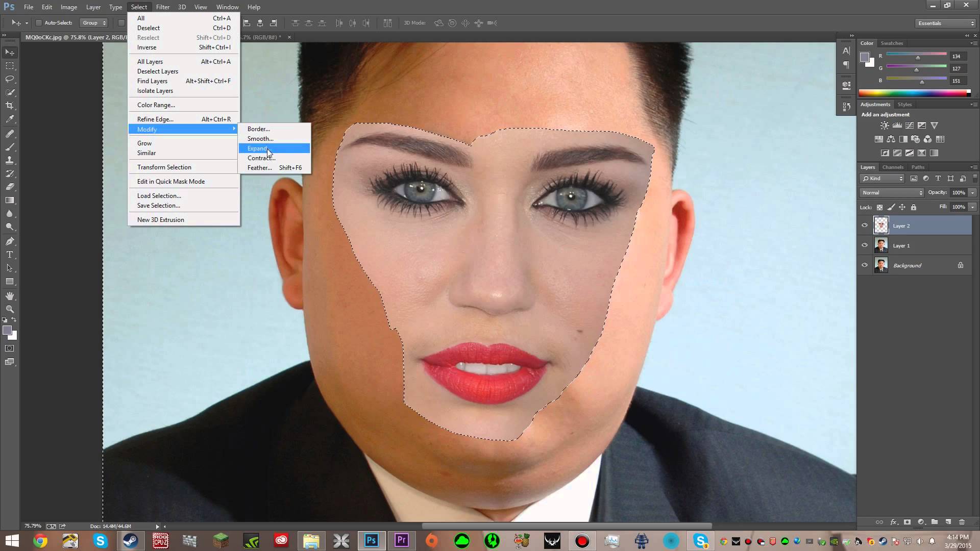Open the layer filter Kind dropdown
This screenshot has height=551, width=980.
pos(883,179)
